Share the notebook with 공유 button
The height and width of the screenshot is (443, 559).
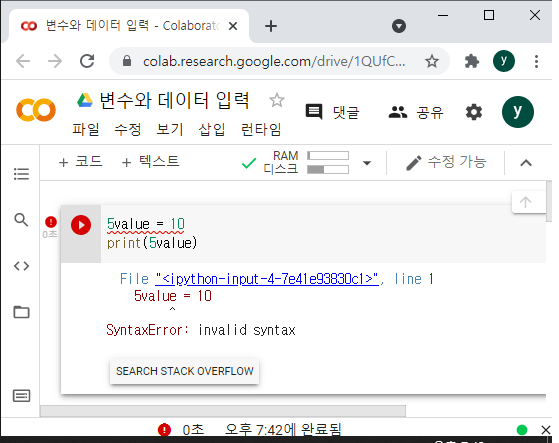[416, 112]
